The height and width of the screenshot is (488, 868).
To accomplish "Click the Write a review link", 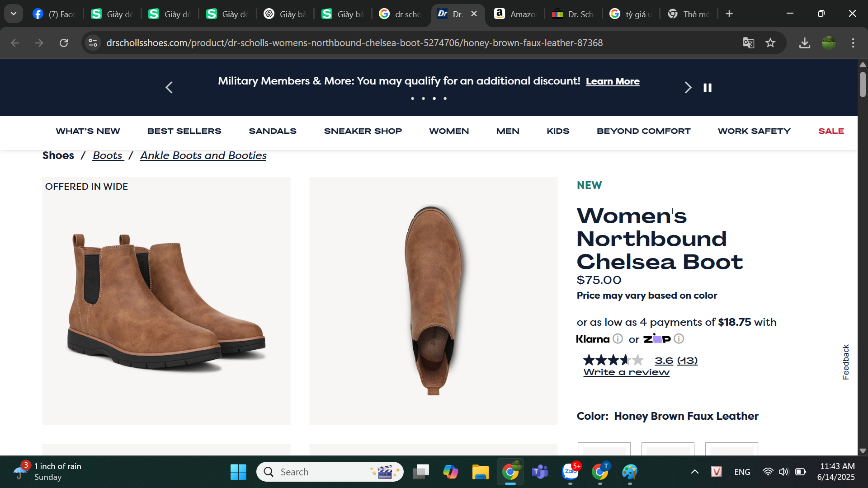I will [626, 372].
